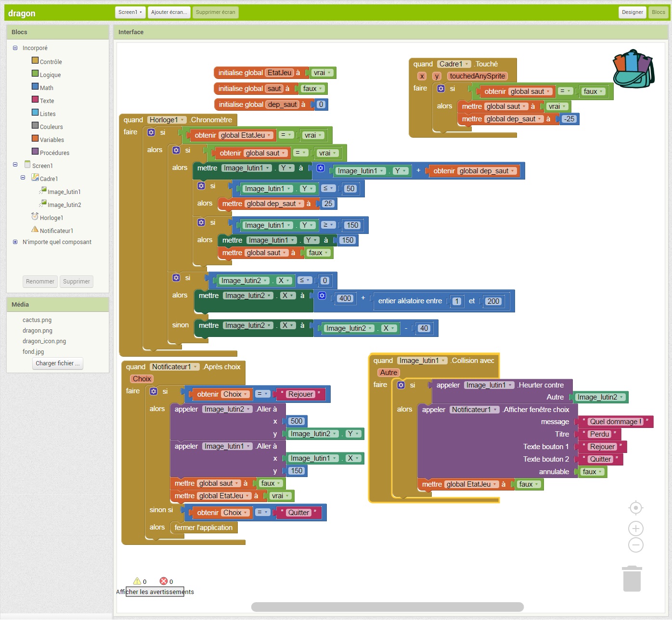Screen dimensions: 672x620
Task: Open annulable faux value dropdown
Action: (x=600, y=472)
